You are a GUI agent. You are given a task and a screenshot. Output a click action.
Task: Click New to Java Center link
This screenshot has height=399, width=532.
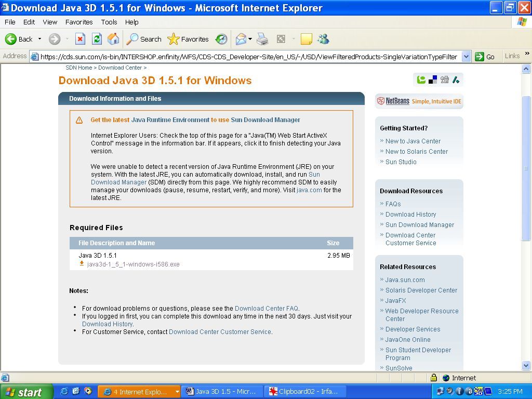(x=413, y=141)
